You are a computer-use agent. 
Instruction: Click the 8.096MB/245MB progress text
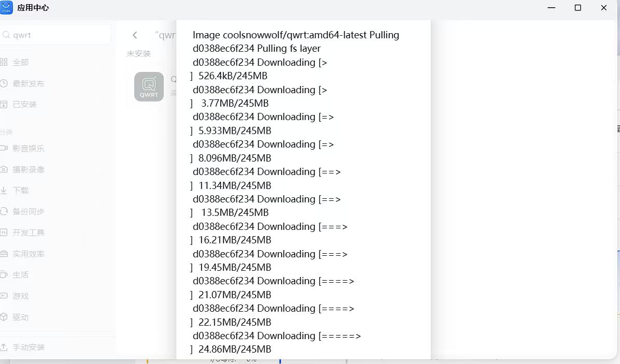235,158
